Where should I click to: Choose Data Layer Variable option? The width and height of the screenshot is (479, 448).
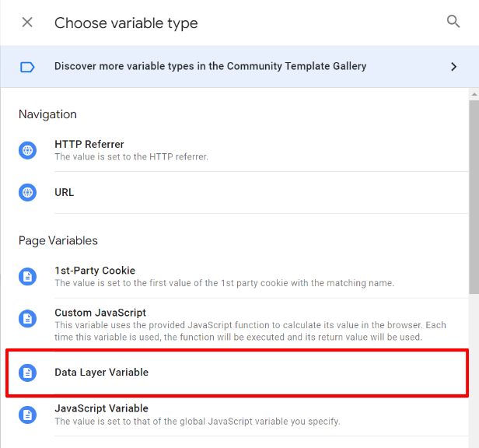pos(101,373)
